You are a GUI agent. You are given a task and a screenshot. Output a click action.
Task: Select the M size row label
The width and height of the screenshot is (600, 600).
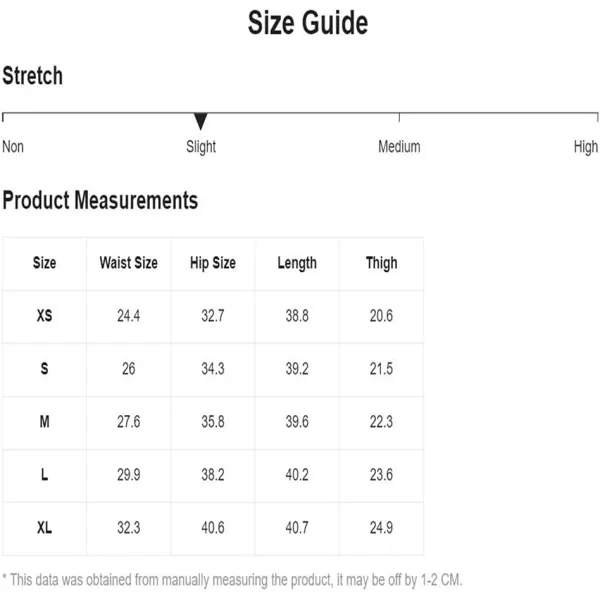tap(44, 422)
